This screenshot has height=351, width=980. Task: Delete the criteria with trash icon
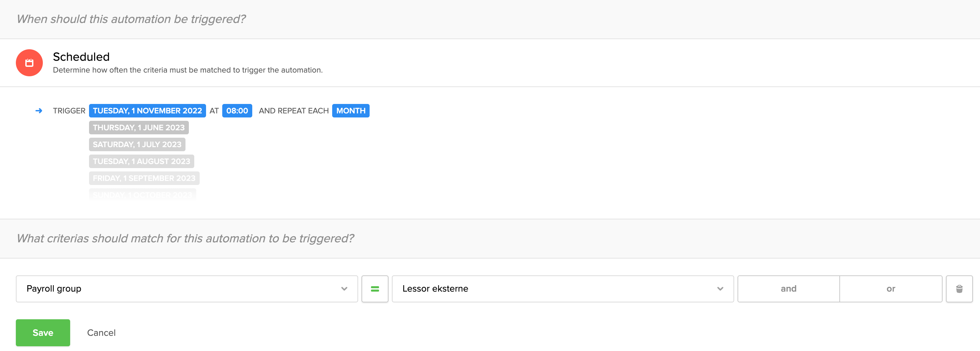click(959, 289)
